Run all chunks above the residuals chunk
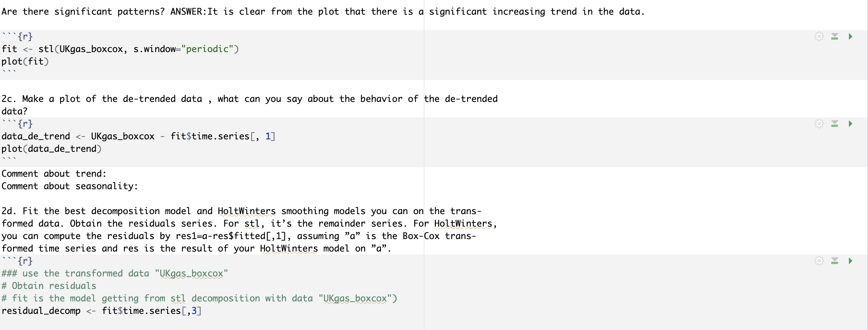Screen dimensions: 868x330 tap(835, 261)
